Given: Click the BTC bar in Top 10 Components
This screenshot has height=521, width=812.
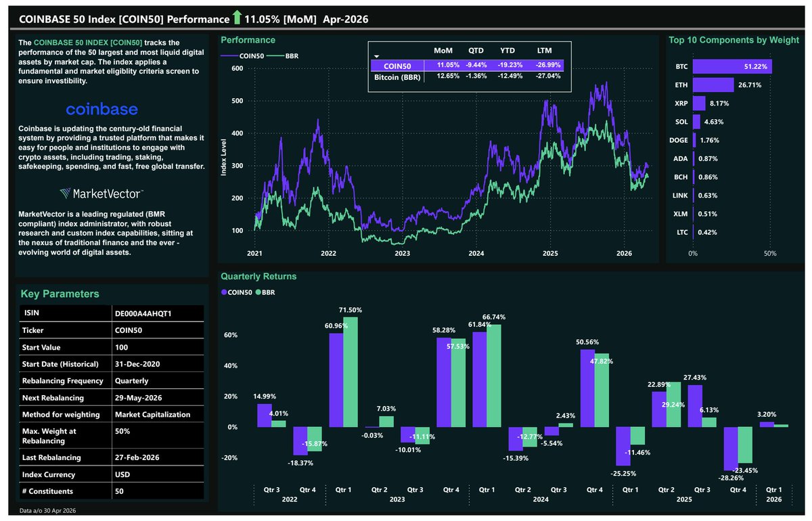Looking at the screenshot, I should pyautogui.click(x=732, y=66).
